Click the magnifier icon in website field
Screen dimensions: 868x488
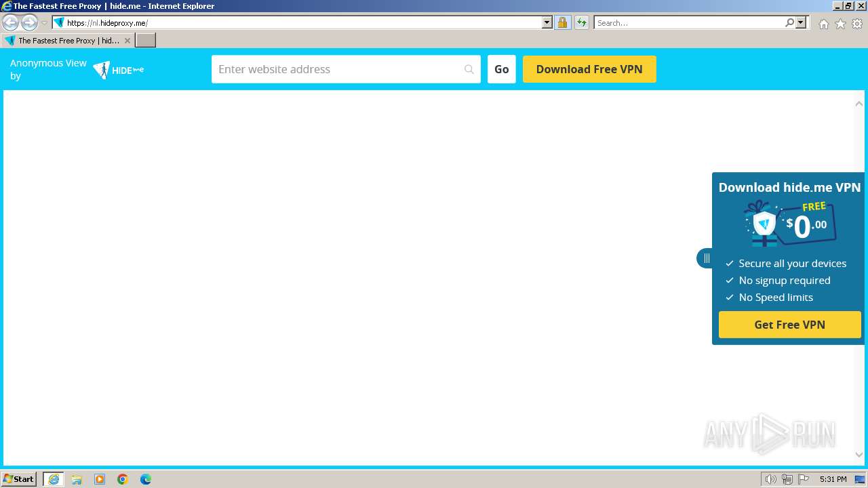click(x=469, y=69)
